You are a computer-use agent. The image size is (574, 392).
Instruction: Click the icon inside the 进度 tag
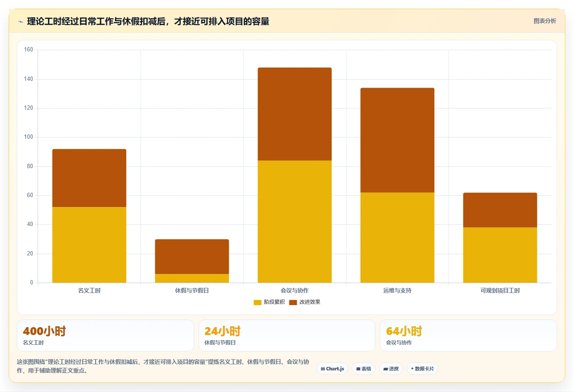[385, 369]
